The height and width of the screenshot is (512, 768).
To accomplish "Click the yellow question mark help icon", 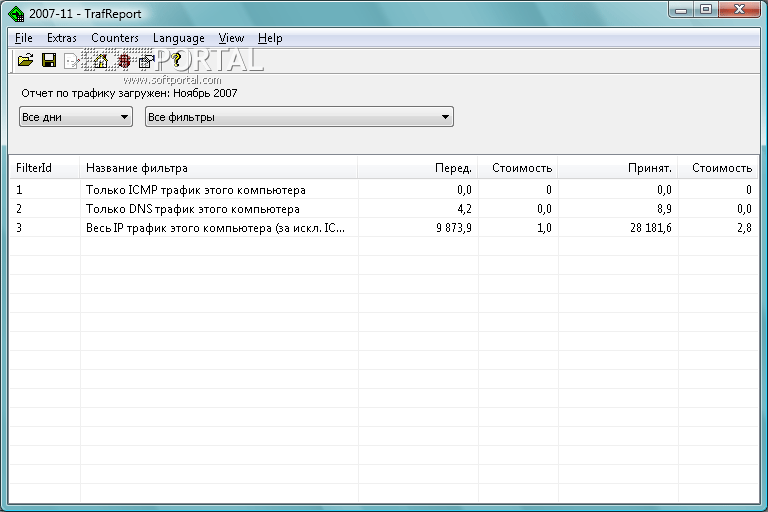I will pos(177,60).
